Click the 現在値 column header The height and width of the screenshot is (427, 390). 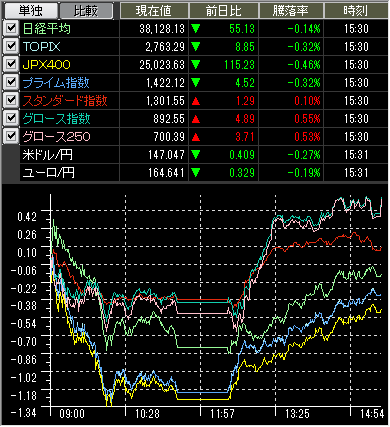[x=154, y=11]
